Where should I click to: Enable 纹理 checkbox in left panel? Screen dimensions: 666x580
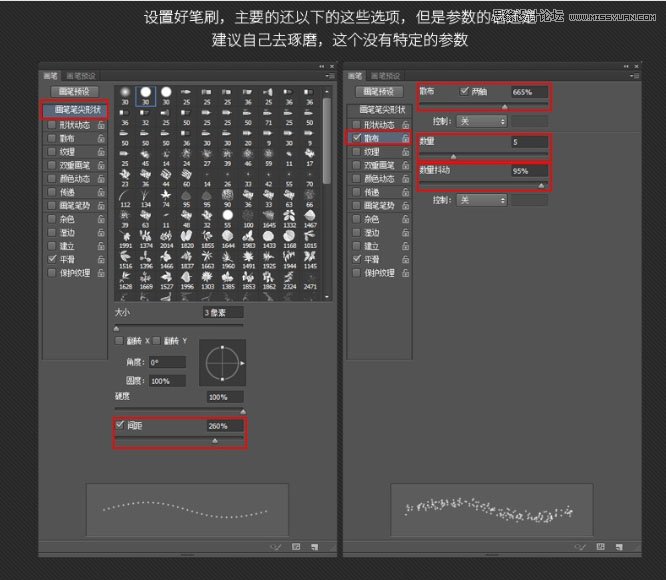click(52, 152)
